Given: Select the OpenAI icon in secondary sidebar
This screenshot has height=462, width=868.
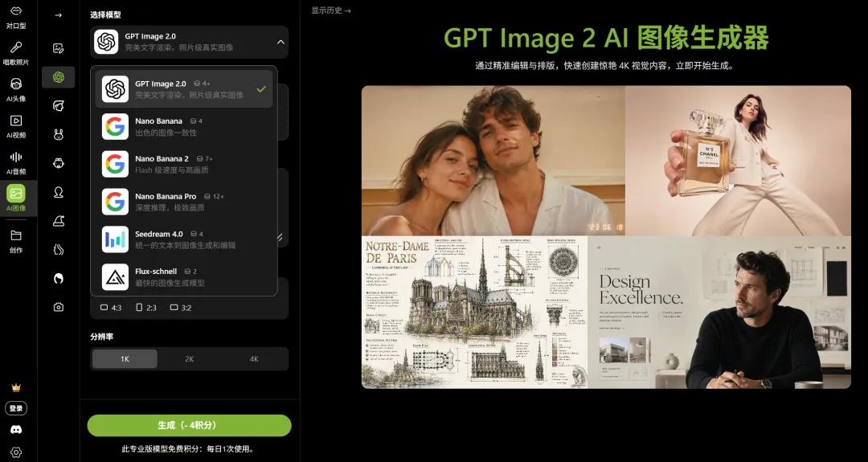Looking at the screenshot, I should click(58, 77).
